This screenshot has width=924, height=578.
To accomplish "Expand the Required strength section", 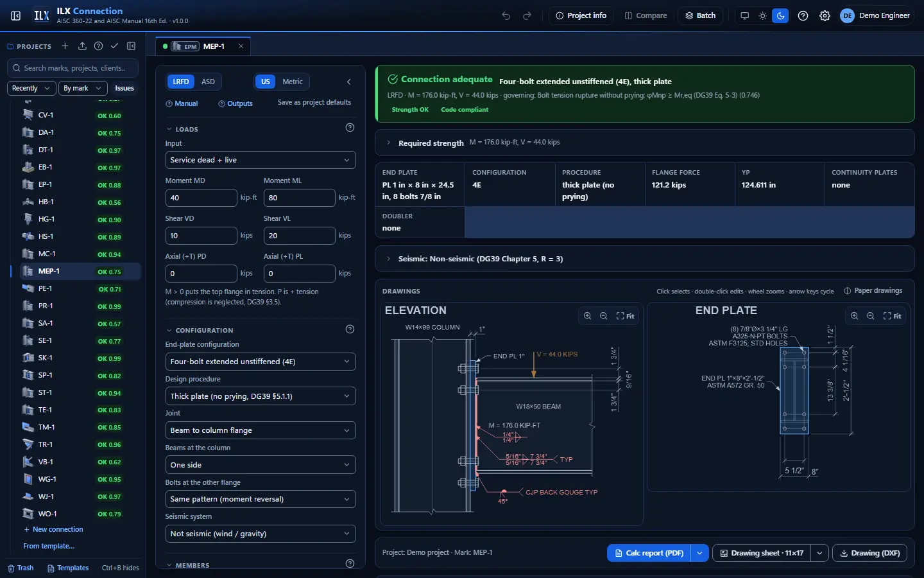I will tap(644, 143).
